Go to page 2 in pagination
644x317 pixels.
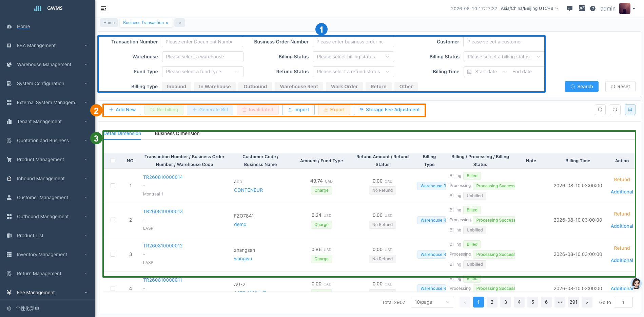coord(492,302)
